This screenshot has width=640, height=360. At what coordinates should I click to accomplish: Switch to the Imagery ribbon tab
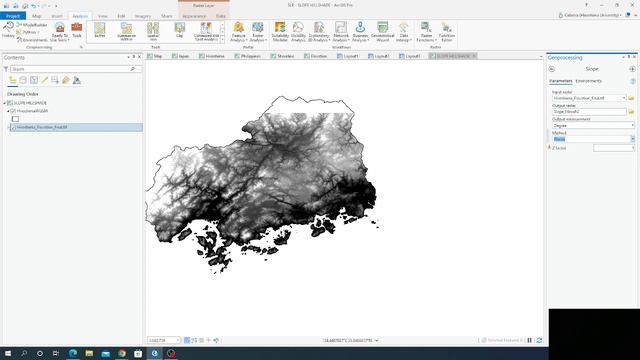point(143,16)
